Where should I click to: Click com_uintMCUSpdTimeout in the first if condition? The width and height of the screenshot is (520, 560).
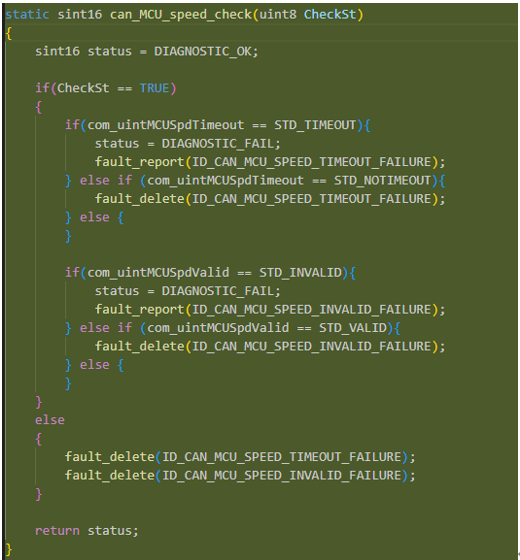pyautogui.click(x=166, y=125)
